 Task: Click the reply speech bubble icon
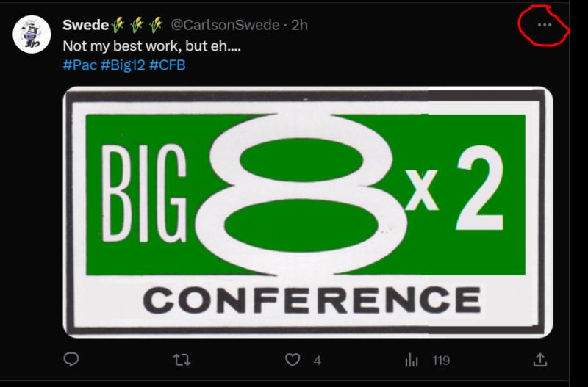71,360
